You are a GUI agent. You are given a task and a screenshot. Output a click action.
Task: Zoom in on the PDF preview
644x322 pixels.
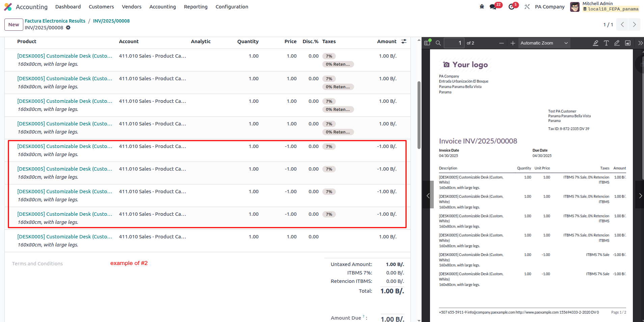(x=513, y=43)
